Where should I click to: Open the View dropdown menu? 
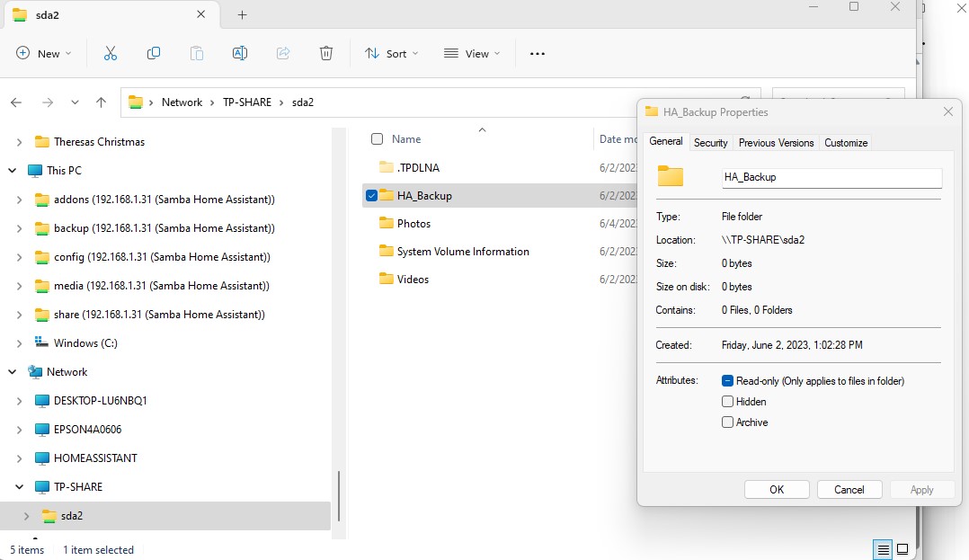coord(471,54)
